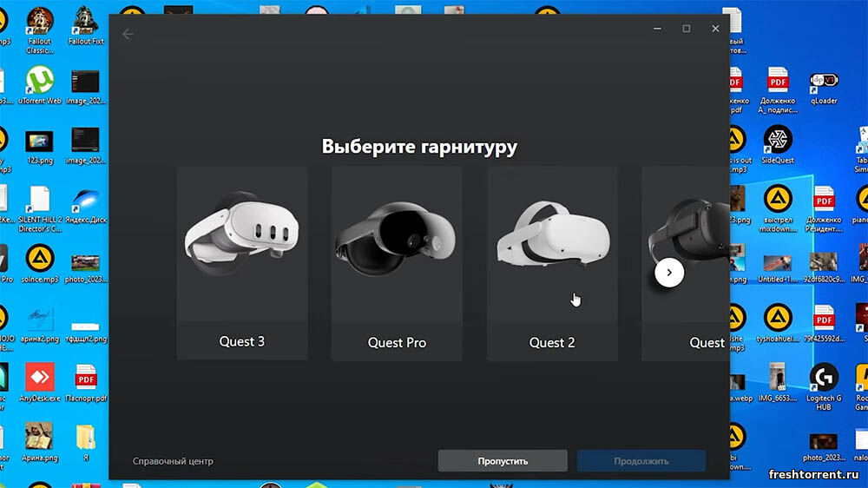
Task: Maximize the headset setup window
Action: point(687,29)
